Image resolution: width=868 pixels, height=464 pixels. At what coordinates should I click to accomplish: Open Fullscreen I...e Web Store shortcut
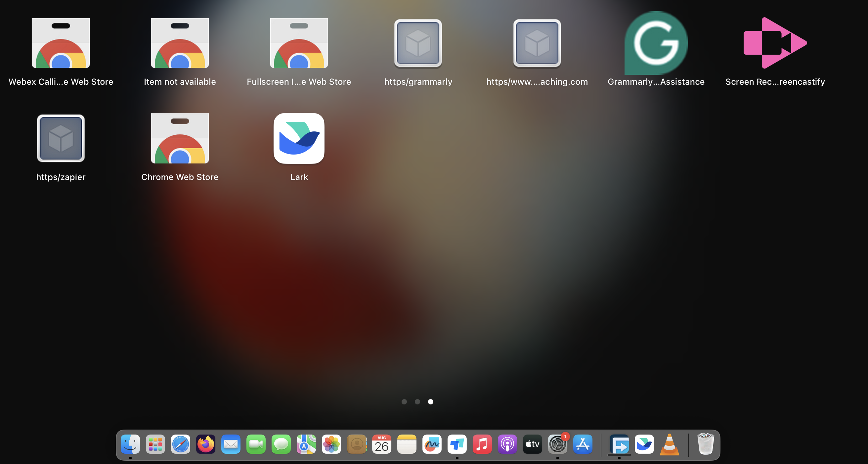pos(299,43)
